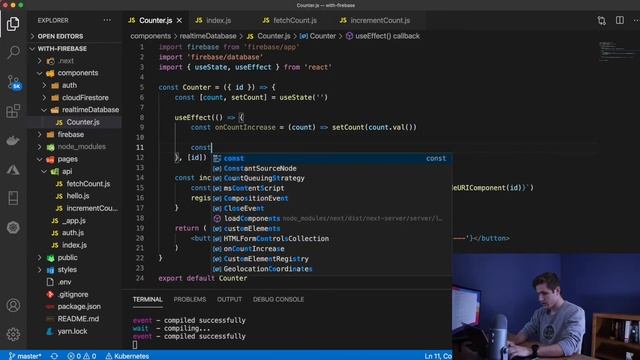
Task: Open the Source Control view
Action: (x=13, y=82)
